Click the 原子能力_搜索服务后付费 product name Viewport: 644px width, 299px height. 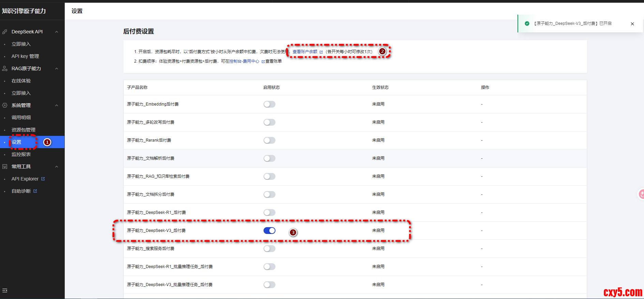pyautogui.click(x=150, y=249)
